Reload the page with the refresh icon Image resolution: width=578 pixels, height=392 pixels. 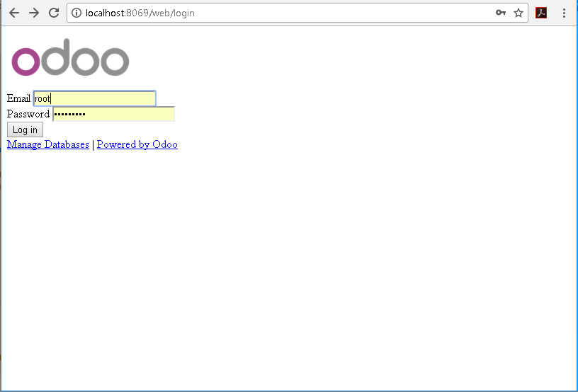[x=54, y=13]
